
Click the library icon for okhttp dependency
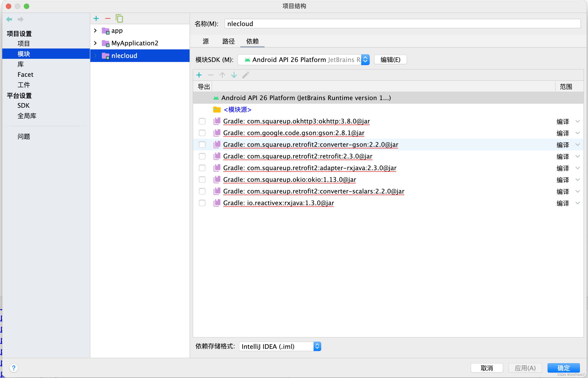[217, 121]
